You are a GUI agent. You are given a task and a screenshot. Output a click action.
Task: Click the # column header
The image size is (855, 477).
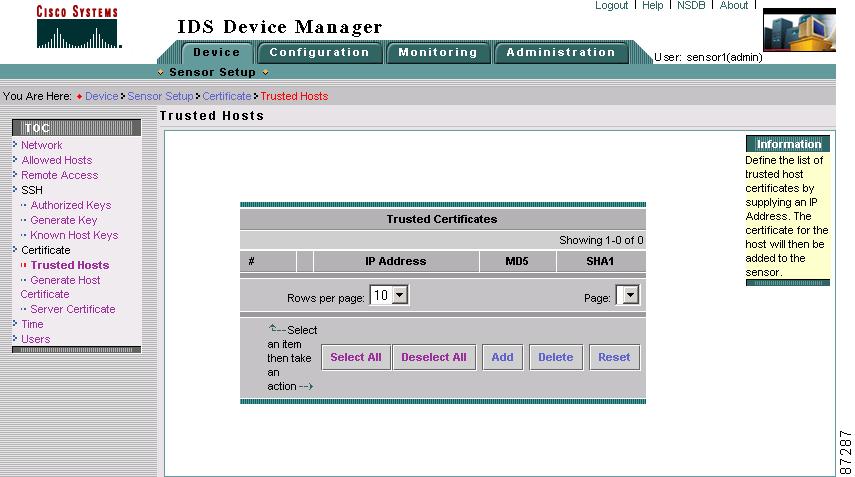tap(268, 261)
